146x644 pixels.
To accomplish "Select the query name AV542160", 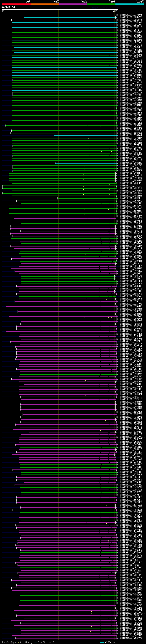I will (x=8, y=7).
